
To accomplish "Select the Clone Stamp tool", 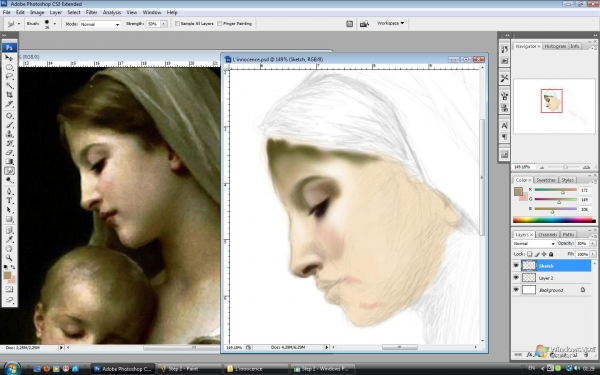I will (x=9, y=134).
